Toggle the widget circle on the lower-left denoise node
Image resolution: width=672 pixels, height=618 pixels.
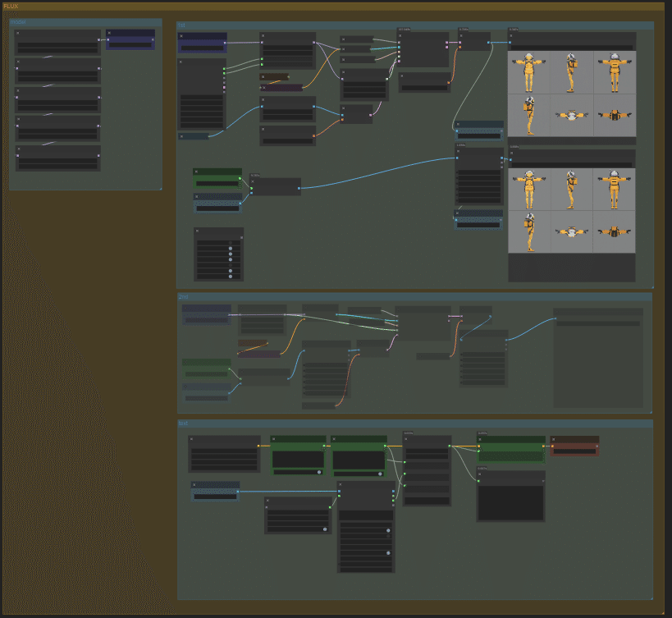tap(326, 529)
